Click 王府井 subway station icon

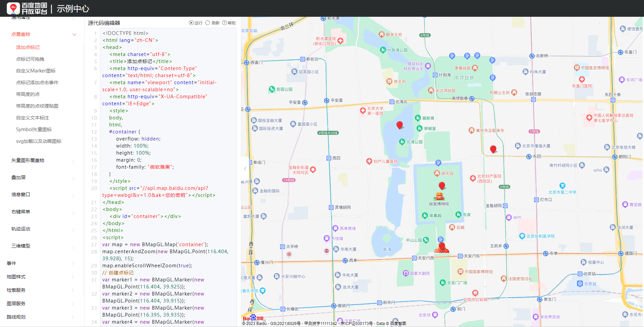506,246
